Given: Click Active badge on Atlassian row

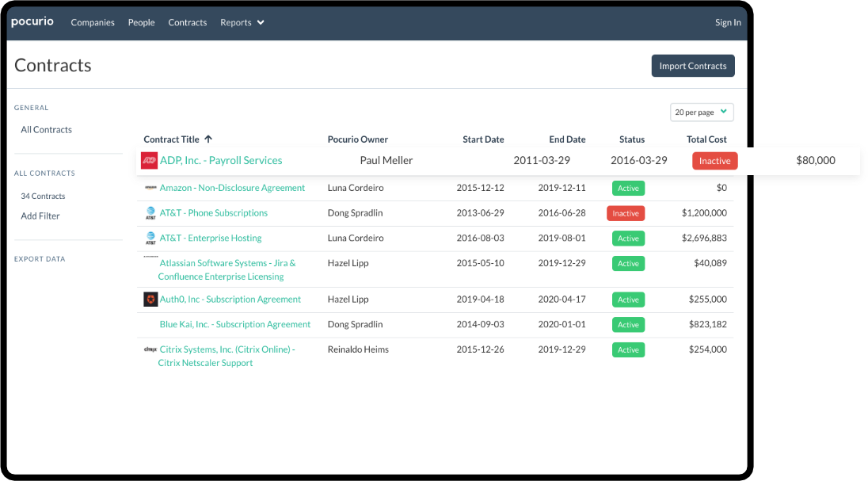Looking at the screenshot, I should click(x=628, y=264).
